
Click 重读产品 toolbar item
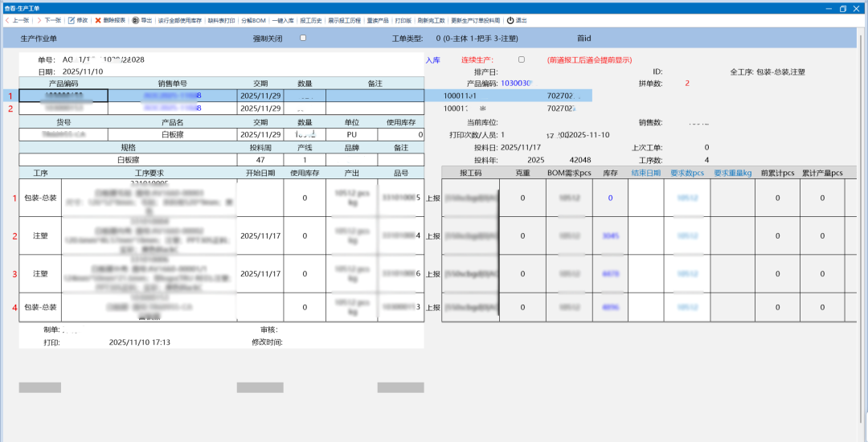tap(378, 20)
